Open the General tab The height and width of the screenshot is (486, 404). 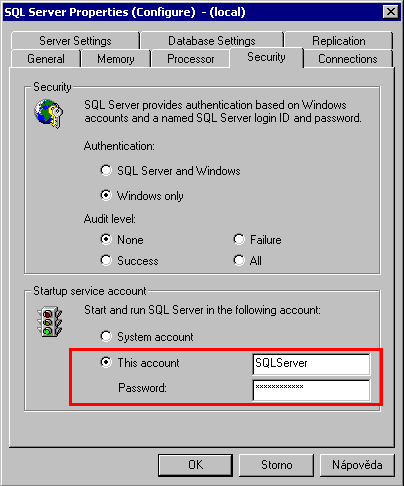coord(46,59)
